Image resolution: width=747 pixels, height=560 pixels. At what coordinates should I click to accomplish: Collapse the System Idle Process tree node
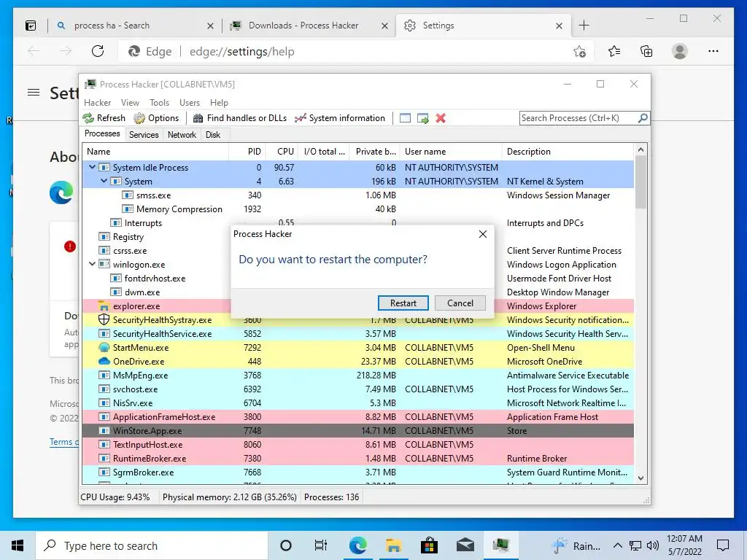(x=93, y=167)
